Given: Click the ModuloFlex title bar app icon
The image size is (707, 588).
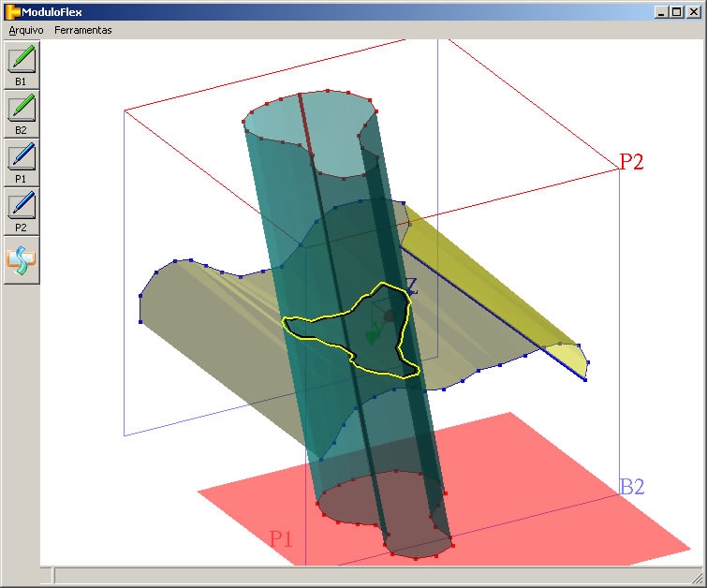Looking at the screenshot, I should coord(13,11).
